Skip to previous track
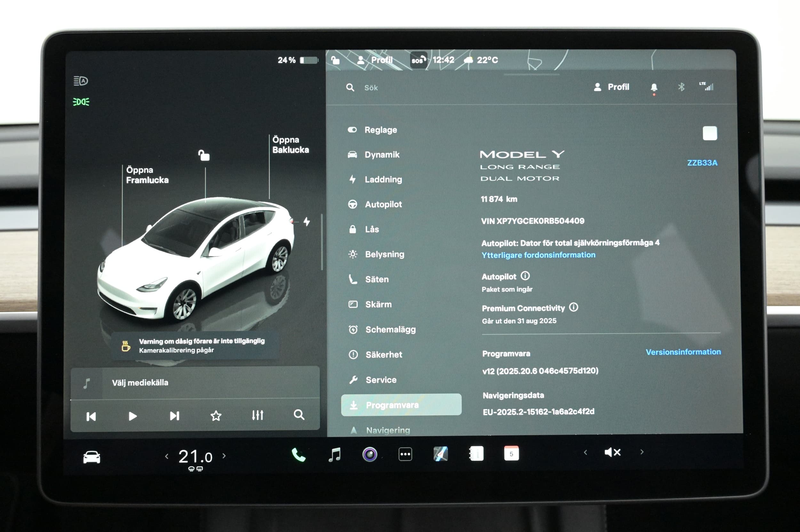800x532 pixels. click(x=91, y=416)
